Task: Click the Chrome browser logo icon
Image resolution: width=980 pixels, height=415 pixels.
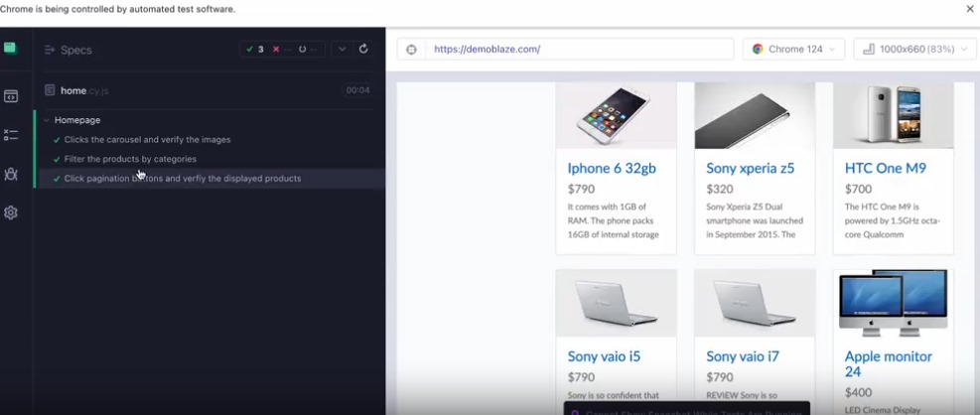Action: pos(758,50)
